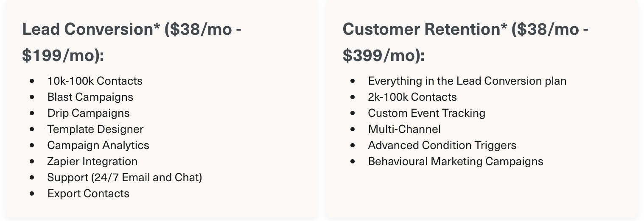Screen dimensions: 644x221
Task: Click the Lead Conversion plan heading
Action: 132,42
